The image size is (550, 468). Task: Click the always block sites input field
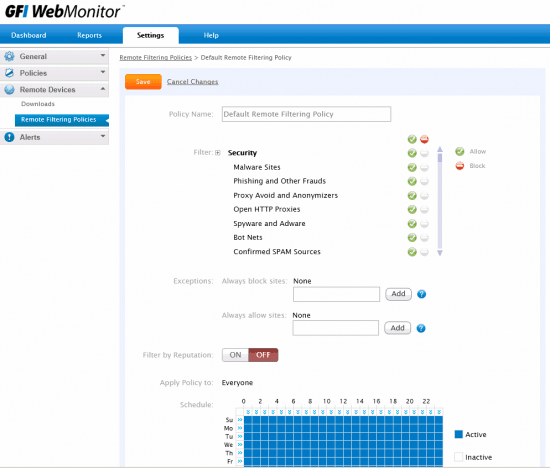(x=336, y=294)
